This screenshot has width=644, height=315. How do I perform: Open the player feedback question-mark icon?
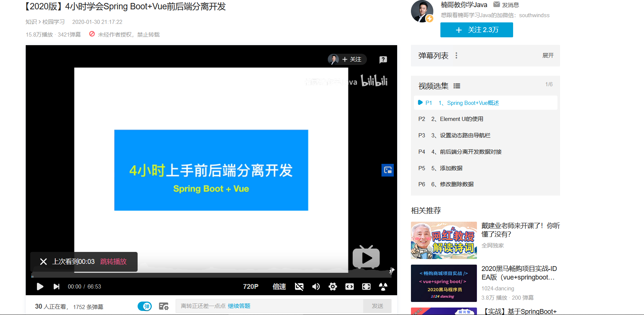(x=383, y=59)
